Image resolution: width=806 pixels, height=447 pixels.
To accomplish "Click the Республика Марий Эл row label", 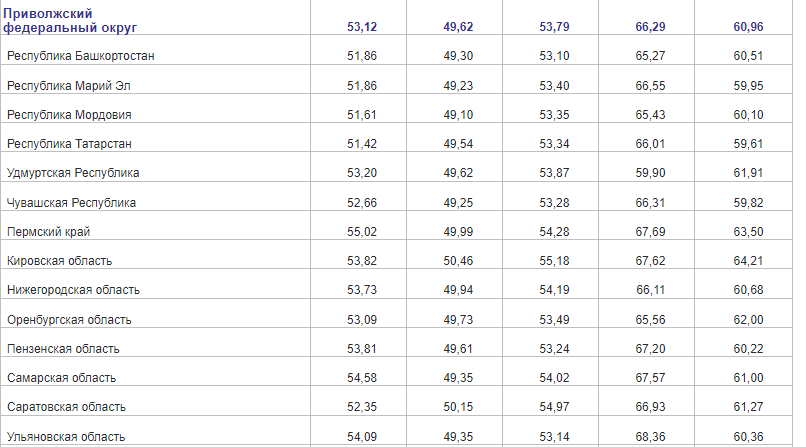I will coord(68,86).
